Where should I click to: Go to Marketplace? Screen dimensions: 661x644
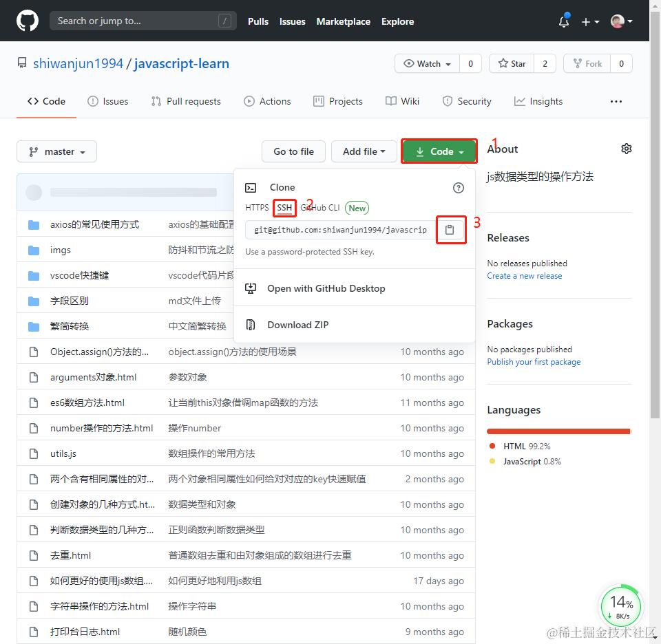click(343, 21)
